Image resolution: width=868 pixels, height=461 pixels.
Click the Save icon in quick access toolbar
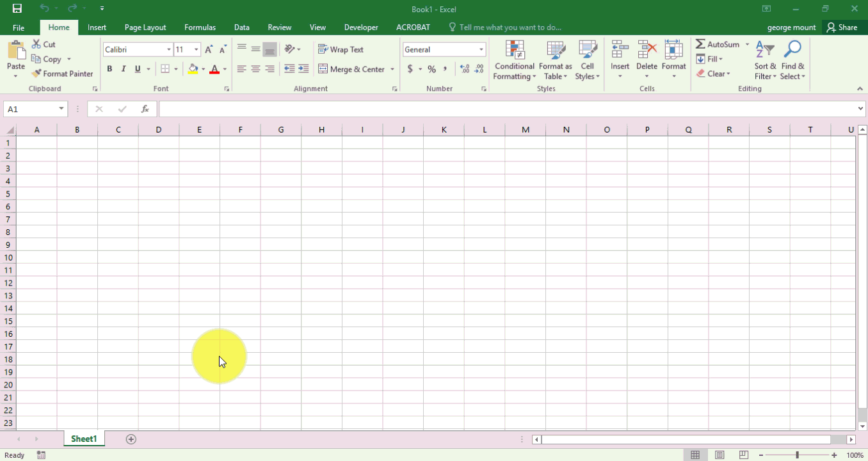[17, 8]
